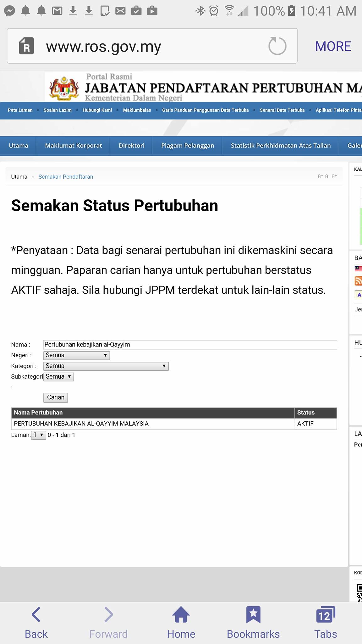Tap the QR code in sidebar

tap(359, 593)
